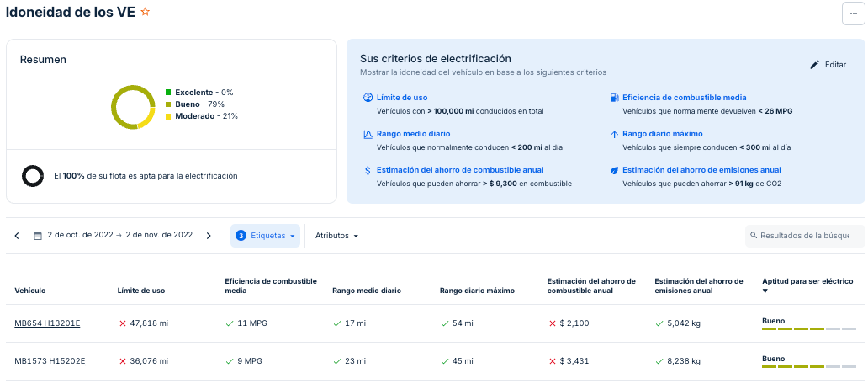Open the three-dot more options menu
This screenshot has height=384, width=868.
(x=854, y=13)
